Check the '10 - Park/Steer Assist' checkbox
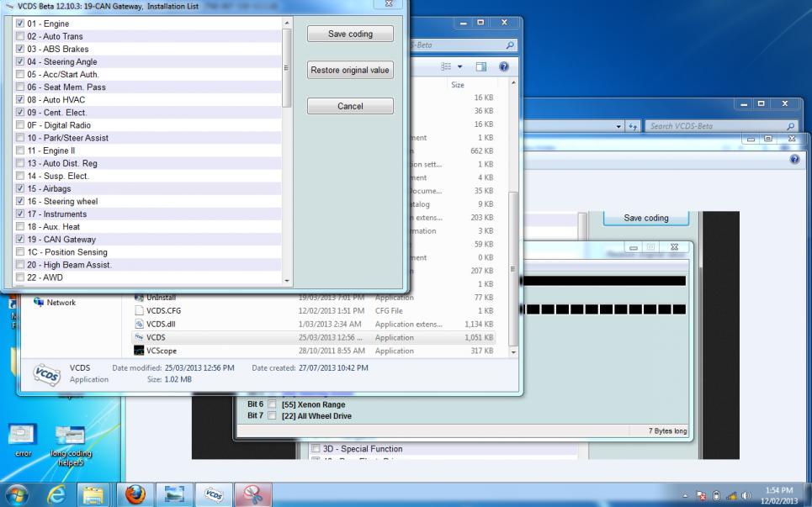Viewport: 812px width, 507px height. coord(20,138)
